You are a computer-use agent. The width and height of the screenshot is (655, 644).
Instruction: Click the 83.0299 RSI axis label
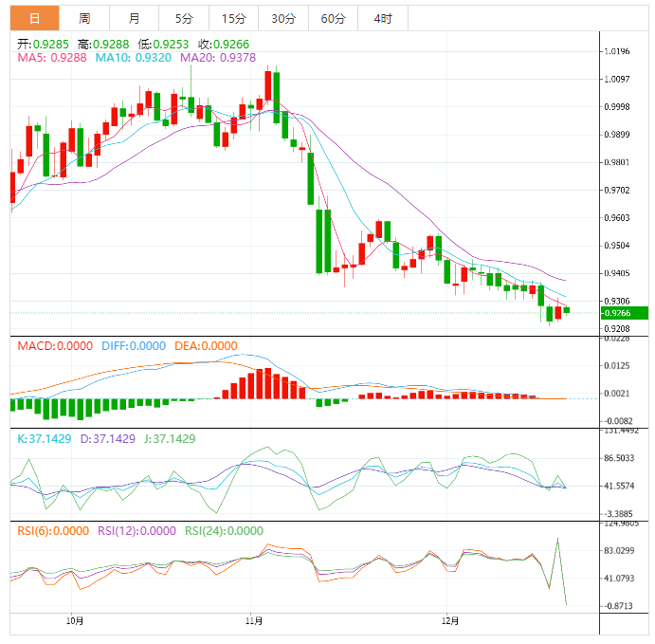(x=619, y=550)
